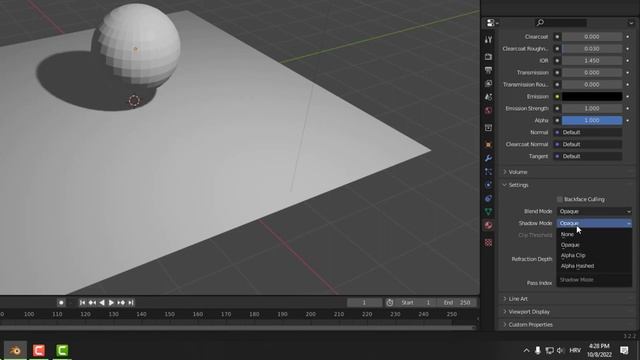Click the Emission Strength value field
This screenshot has height=360, width=640.
pyautogui.click(x=592, y=109)
